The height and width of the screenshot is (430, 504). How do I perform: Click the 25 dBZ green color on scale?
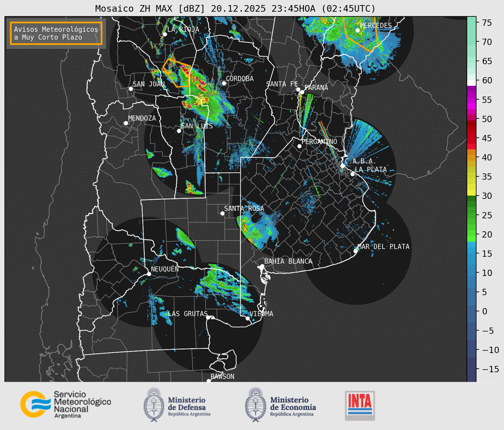click(471, 215)
